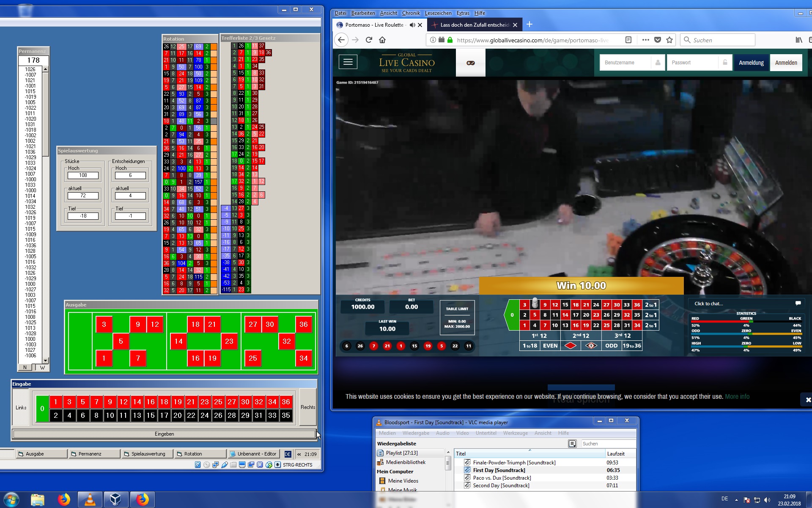Viewport: 812px width, 508px height.
Task: Launch VLC from Windows taskbar
Action: tap(90, 500)
